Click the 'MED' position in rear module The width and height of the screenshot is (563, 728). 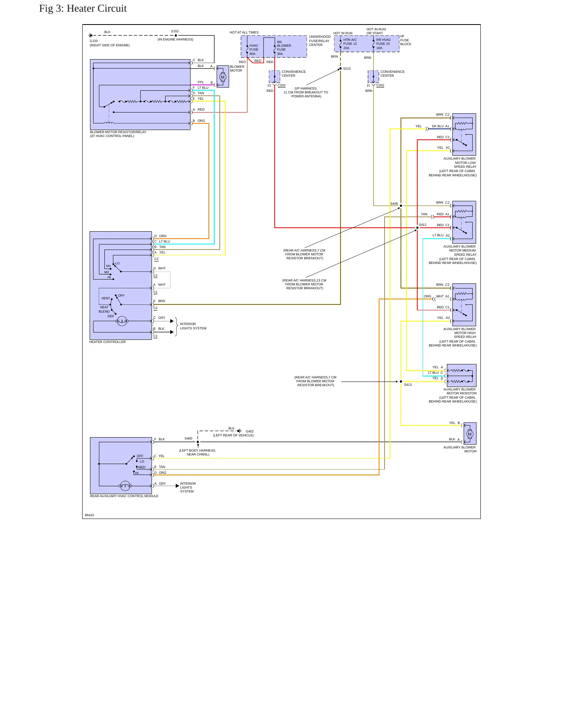(x=142, y=467)
